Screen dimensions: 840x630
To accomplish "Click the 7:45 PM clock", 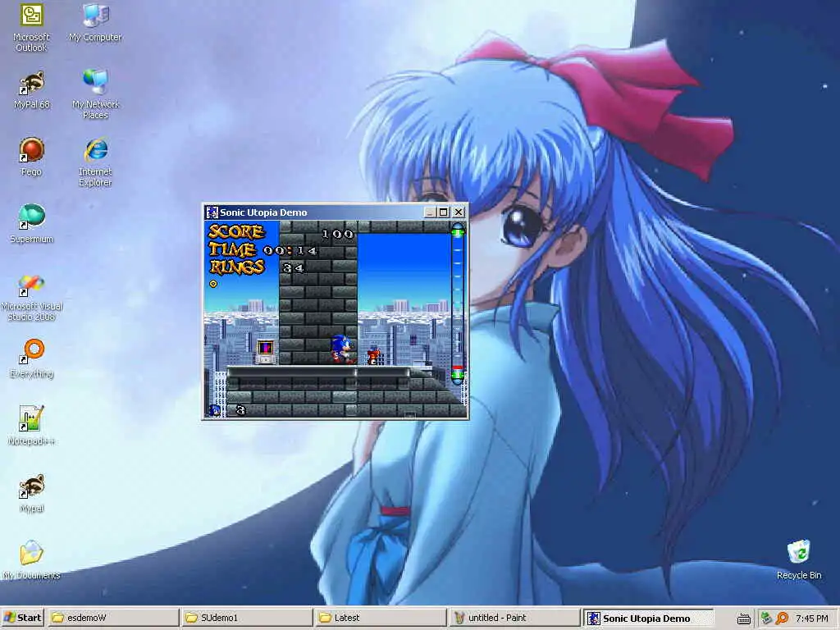I will 812,619.
